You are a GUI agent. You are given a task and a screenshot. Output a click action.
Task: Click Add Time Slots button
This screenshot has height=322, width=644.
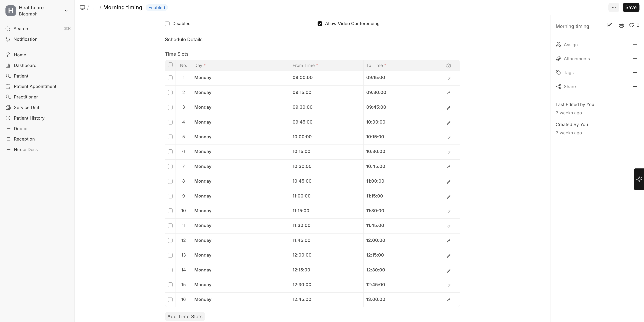(x=185, y=317)
